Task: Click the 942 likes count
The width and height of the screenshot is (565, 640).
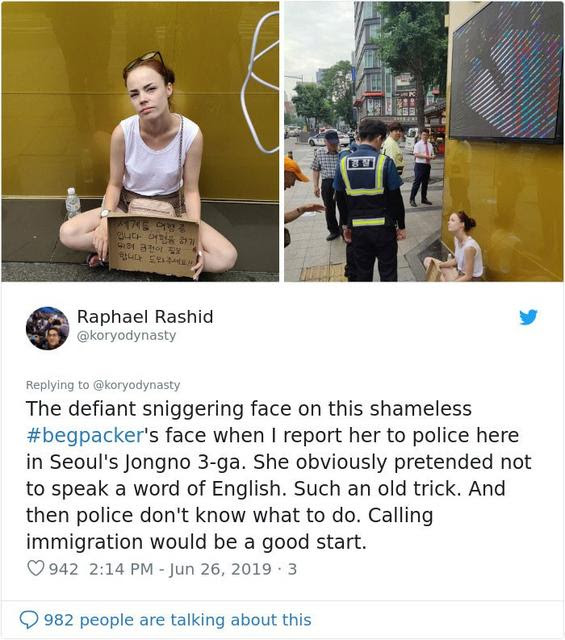Action: pos(63,569)
